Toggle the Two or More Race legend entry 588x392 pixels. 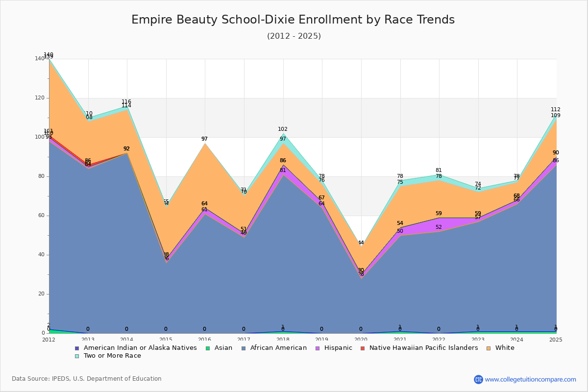tap(108, 356)
